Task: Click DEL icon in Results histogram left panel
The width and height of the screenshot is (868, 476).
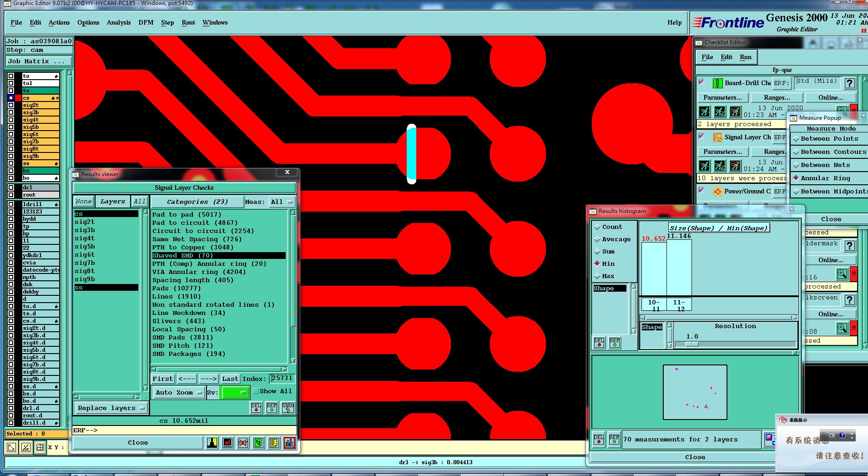Action: 599,342
